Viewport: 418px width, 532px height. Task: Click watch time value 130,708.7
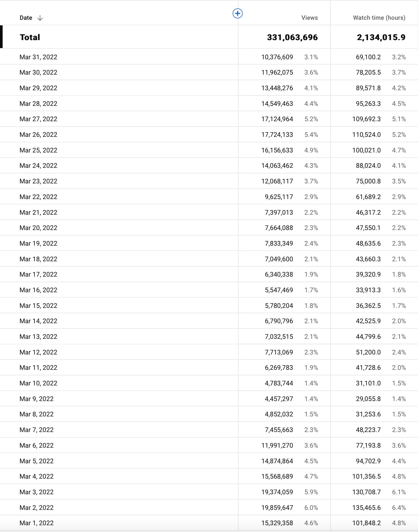366,492
